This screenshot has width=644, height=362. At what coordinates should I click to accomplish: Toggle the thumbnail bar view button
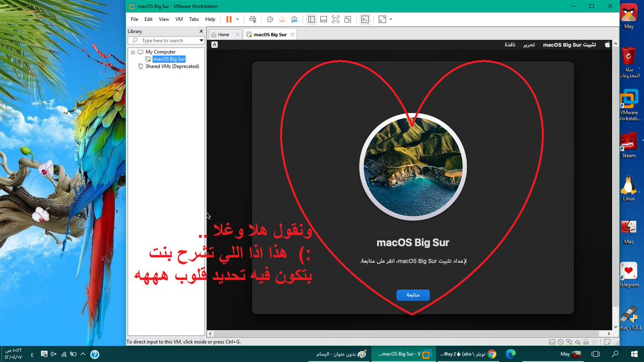click(324, 19)
